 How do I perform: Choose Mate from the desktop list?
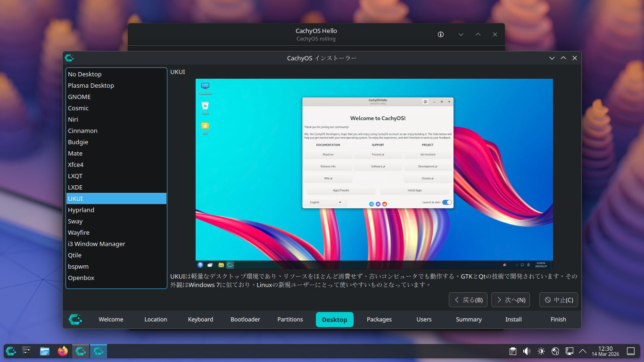116,153
